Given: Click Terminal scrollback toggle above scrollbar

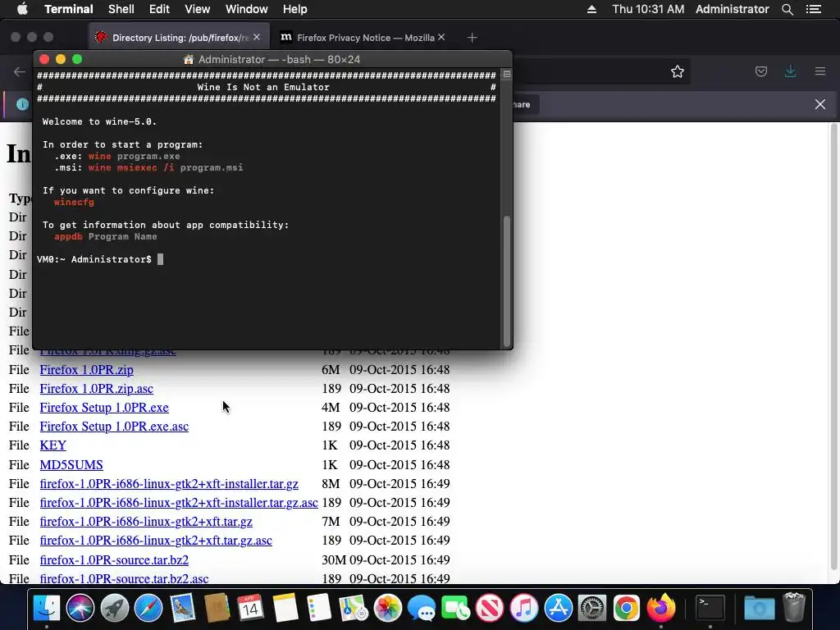Looking at the screenshot, I should (x=506, y=74).
